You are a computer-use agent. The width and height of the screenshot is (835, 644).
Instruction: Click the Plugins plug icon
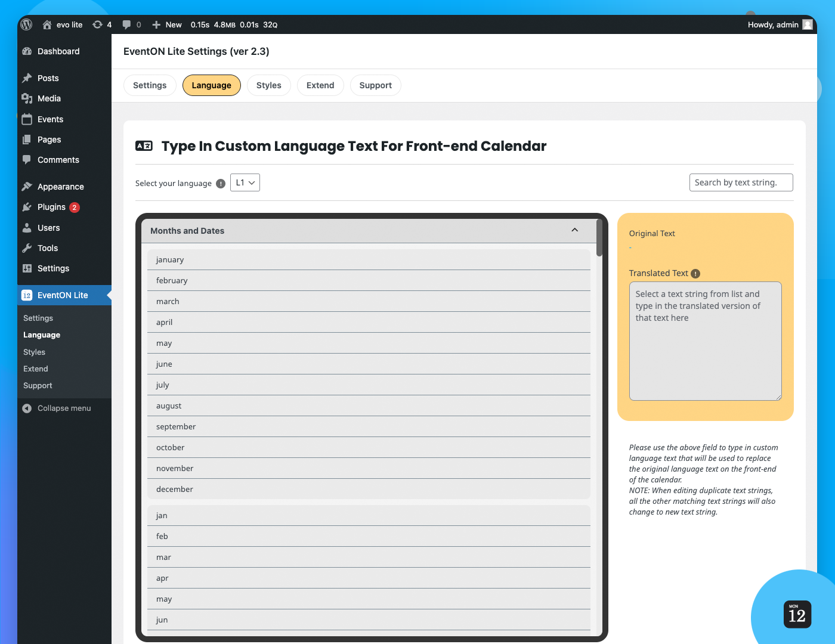click(27, 207)
